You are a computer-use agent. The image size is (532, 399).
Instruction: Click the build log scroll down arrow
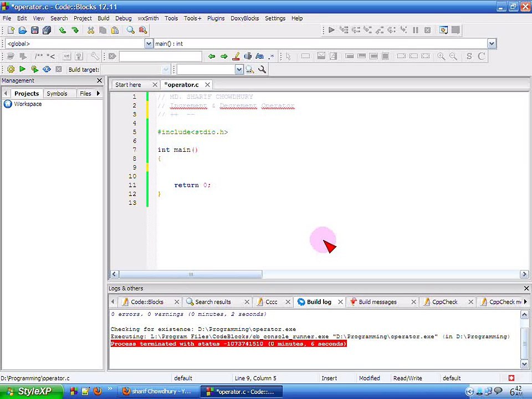[x=524, y=364]
